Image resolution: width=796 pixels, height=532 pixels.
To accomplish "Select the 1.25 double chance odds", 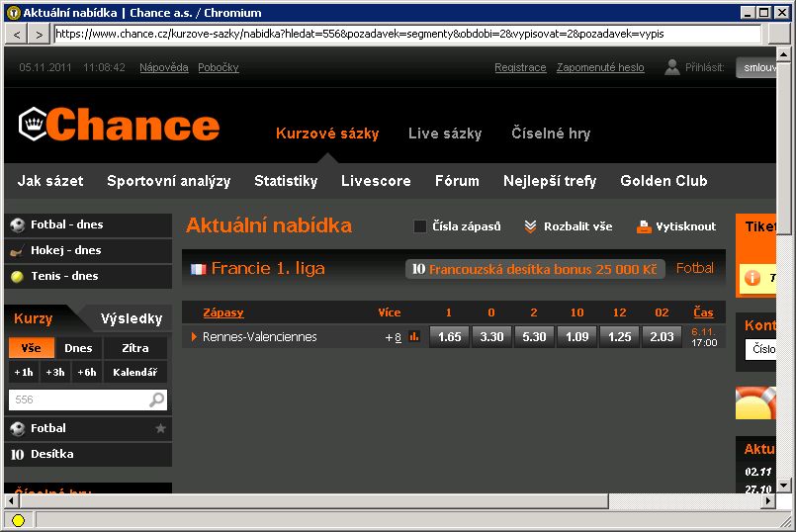I will (620, 336).
